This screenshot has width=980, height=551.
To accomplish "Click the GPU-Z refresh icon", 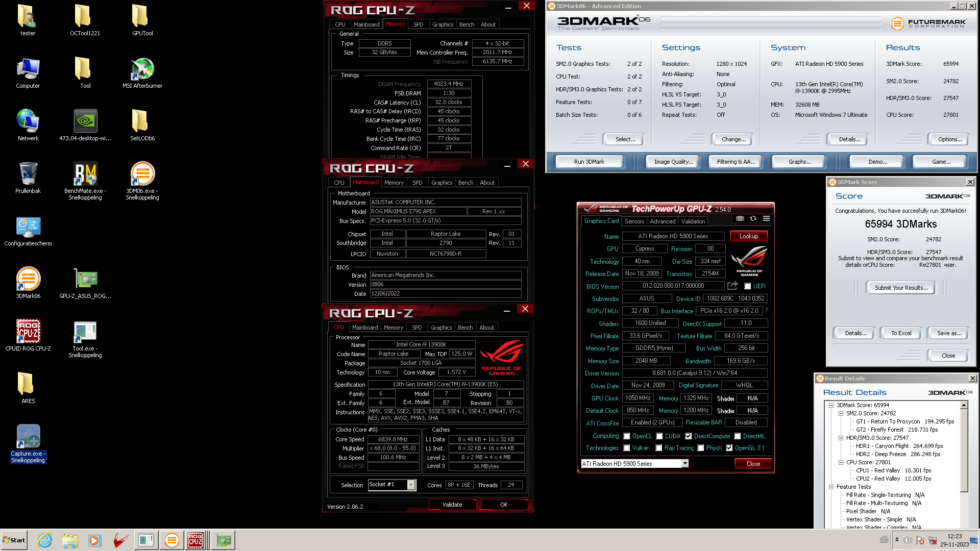I will 753,218.
